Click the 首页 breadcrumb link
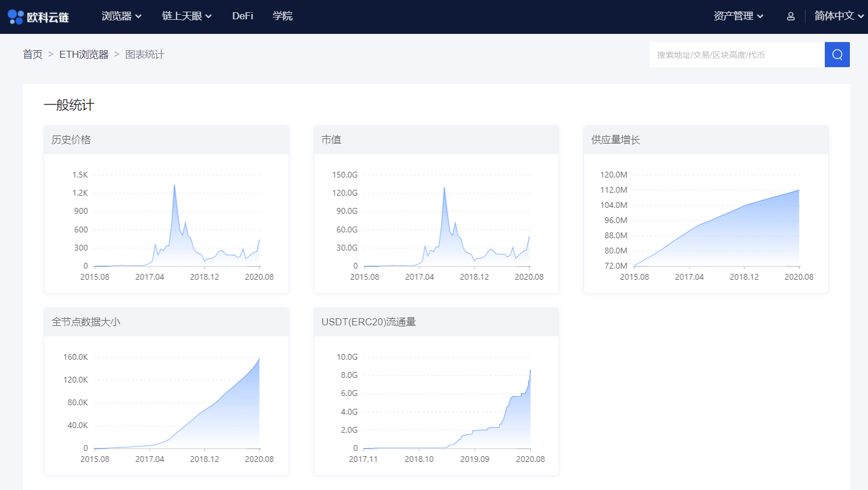868x490 pixels. tap(32, 54)
